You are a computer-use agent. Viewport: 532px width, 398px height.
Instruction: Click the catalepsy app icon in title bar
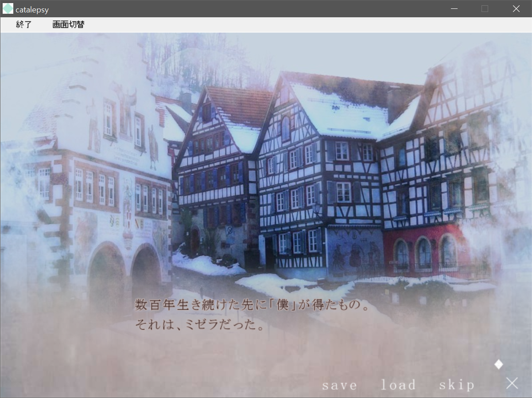(8, 9)
